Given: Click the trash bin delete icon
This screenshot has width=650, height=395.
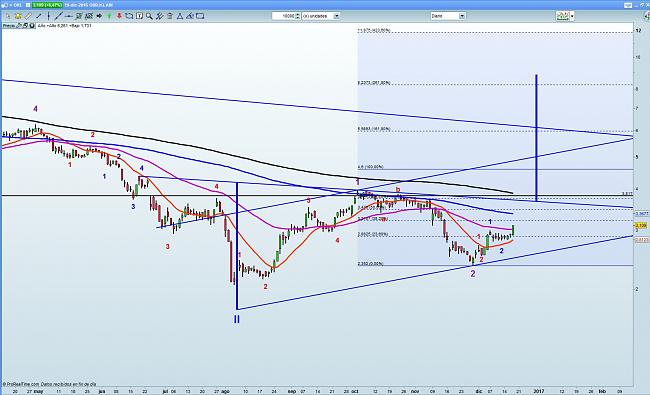Looking at the screenshot, I should click(170, 16).
